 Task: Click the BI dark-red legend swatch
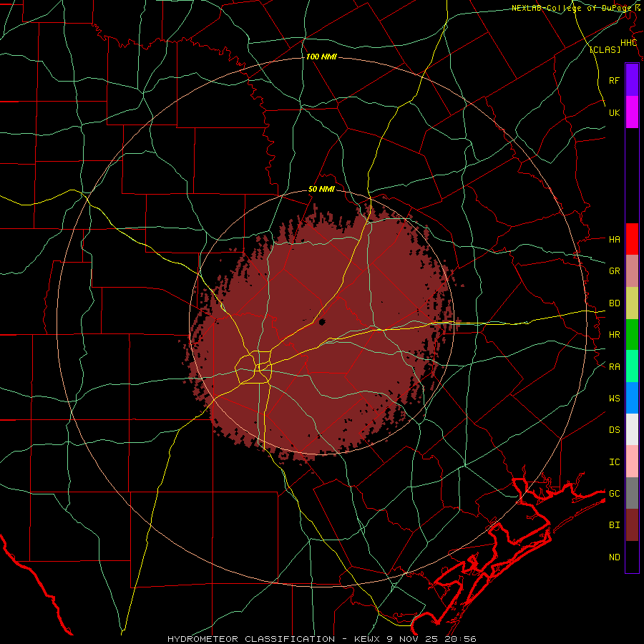pyautogui.click(x=632, y=525)
